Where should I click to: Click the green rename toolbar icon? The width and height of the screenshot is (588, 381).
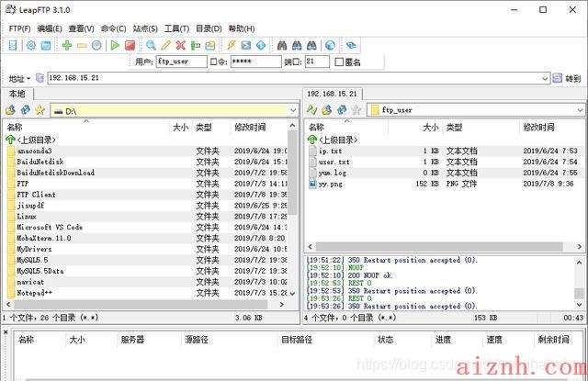point(196,46)
